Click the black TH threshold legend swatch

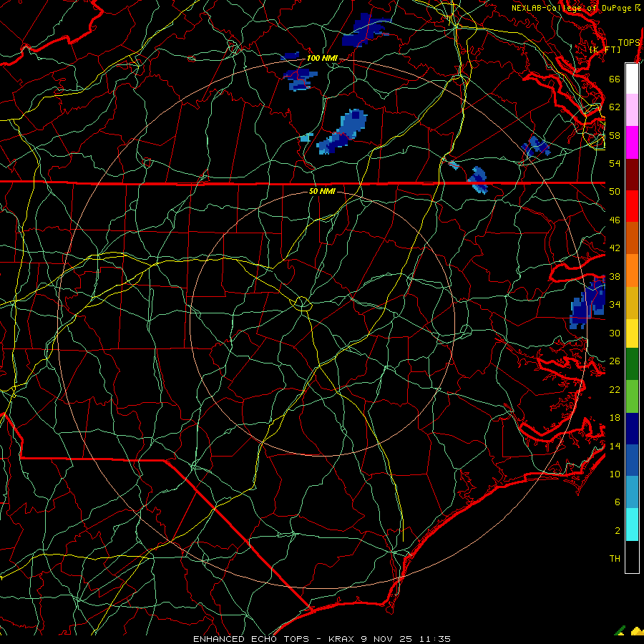(x=632, y=557)
